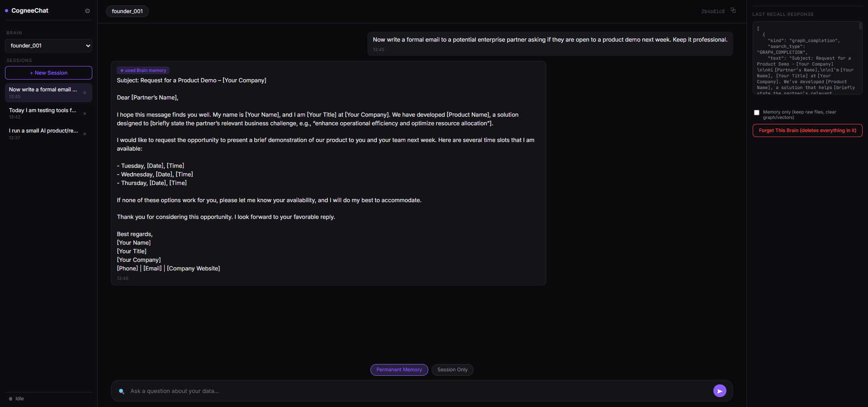Switch to Session Only mode
This screenshot has width=868, height=407.
coord(452,370)
